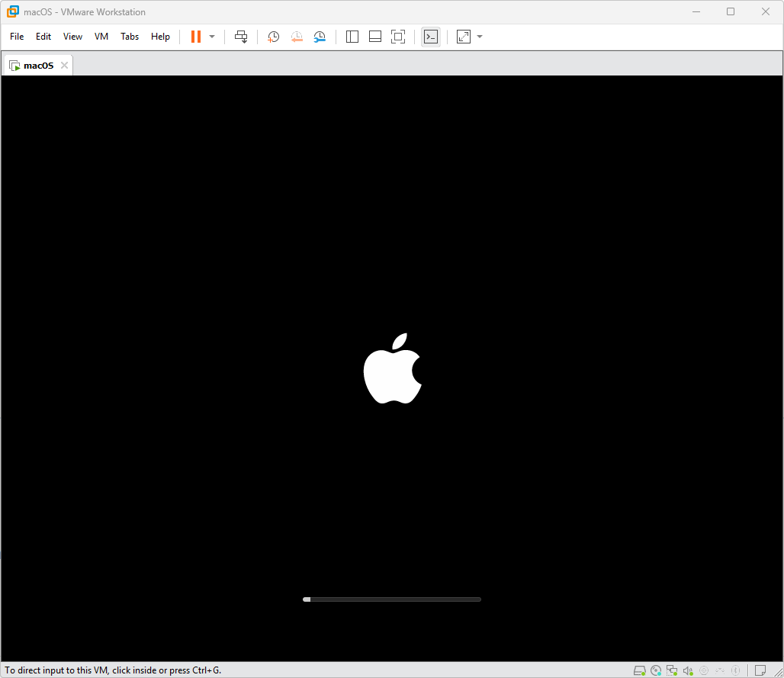The height and width of the screenshot is (678, 784).
Task: Click the hard disk status icon
Action: 640,670
